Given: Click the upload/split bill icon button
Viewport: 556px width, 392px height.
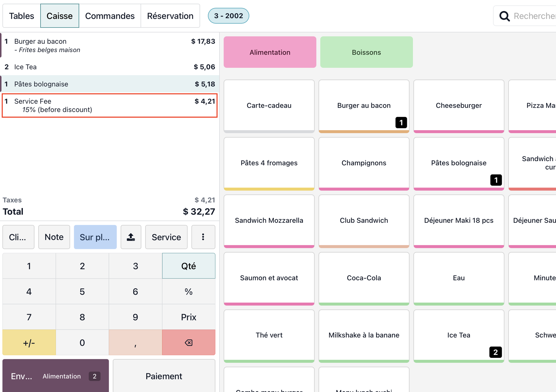Looking at the screenshot, I should pos(131,237).
